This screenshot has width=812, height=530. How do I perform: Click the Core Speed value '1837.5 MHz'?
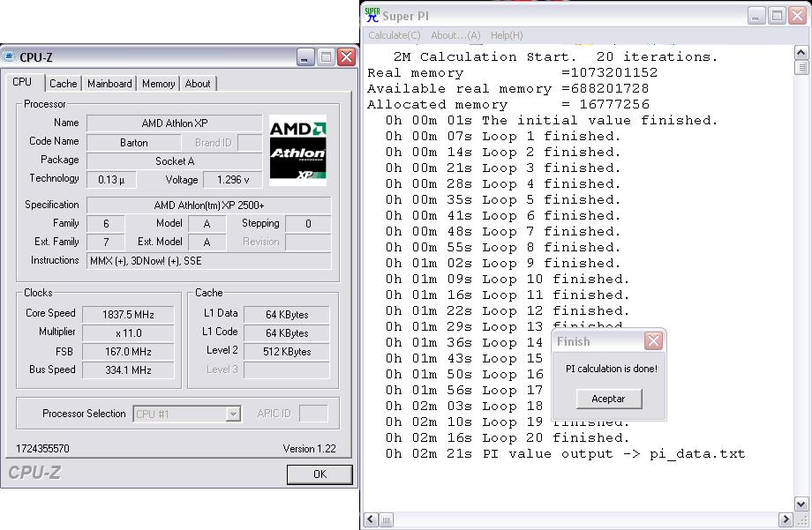[128, 314]
